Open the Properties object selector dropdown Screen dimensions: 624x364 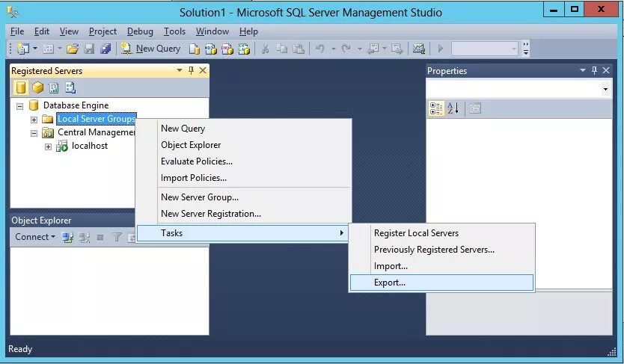tap(605, 89)
